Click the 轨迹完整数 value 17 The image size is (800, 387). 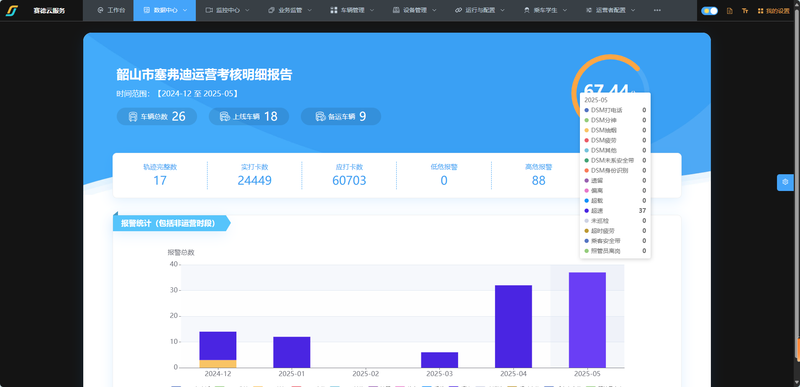pos(160,180)
